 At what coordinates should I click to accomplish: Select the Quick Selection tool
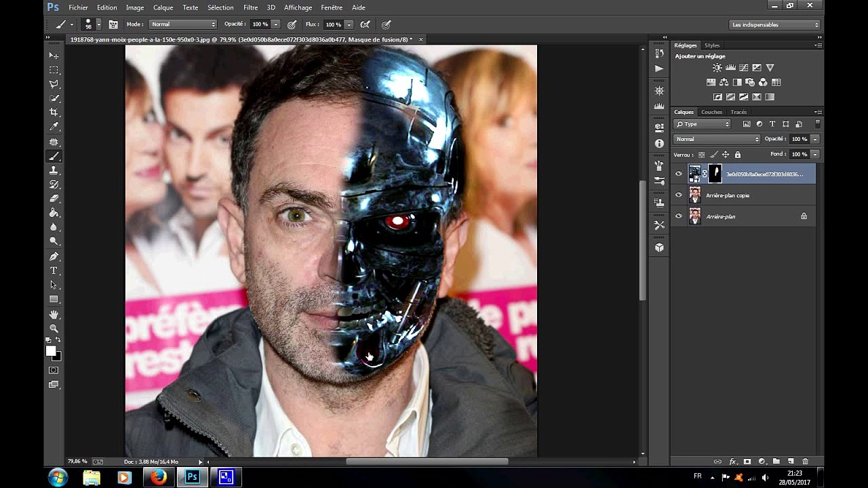pyautogui.click(x=54, y=98)
